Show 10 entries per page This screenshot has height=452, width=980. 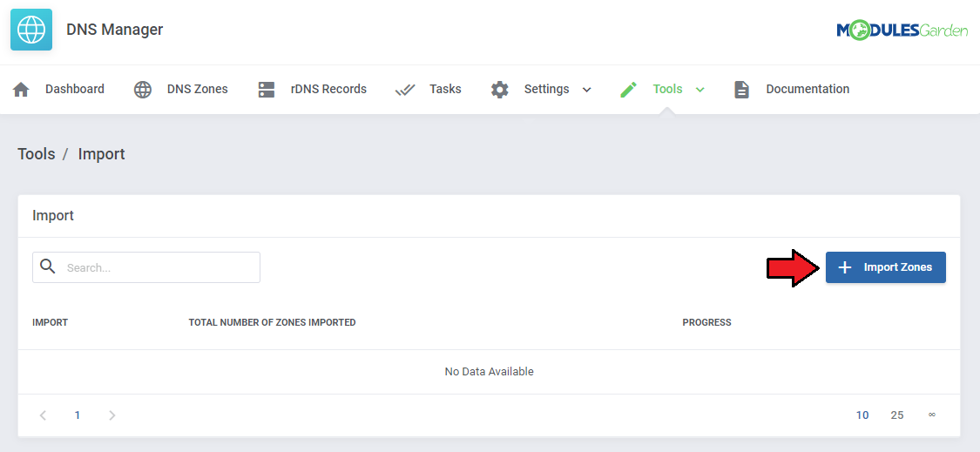(862, 415)
